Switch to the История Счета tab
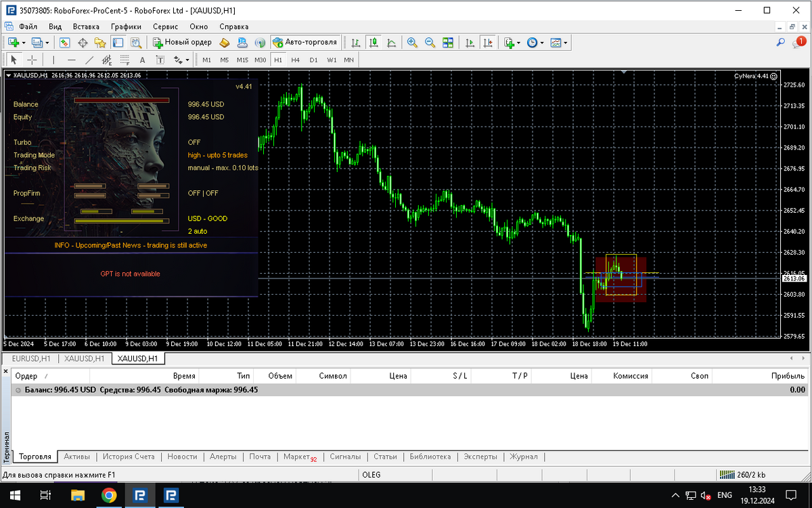Viewport: 812px width, 508px height. (129, 457)
